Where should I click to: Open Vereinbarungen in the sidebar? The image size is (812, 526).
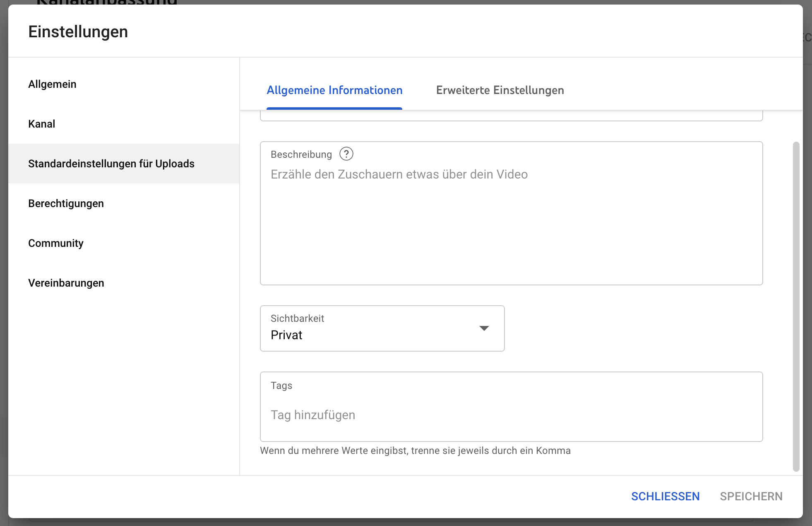pyautogui.click(x=66, y=283)
